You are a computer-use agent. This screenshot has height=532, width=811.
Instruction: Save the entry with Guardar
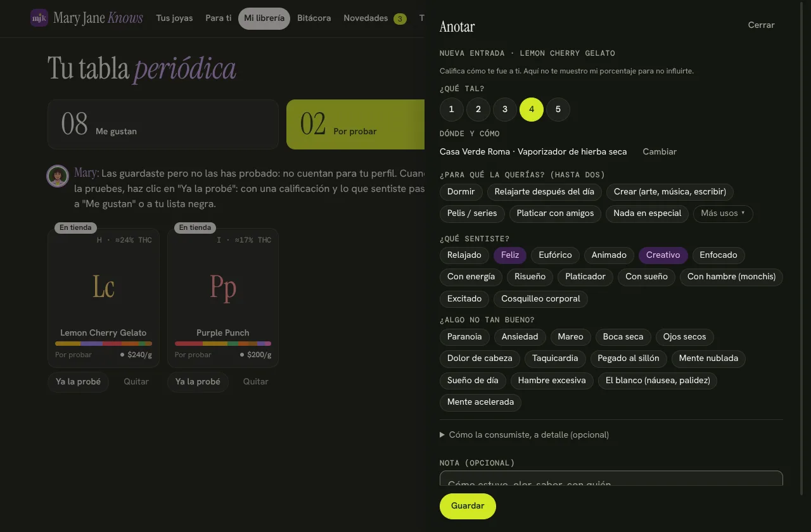[x=468, y=506]
